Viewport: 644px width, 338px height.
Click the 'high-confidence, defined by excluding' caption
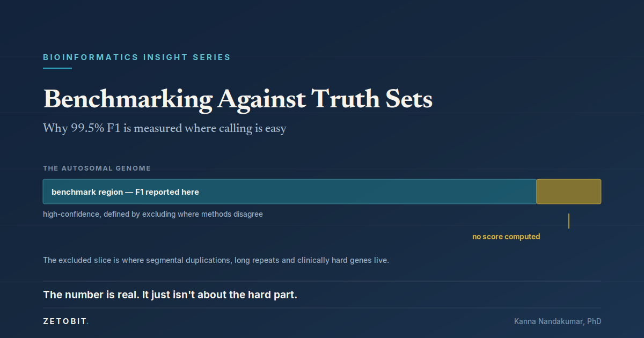[x=153, y=214]
